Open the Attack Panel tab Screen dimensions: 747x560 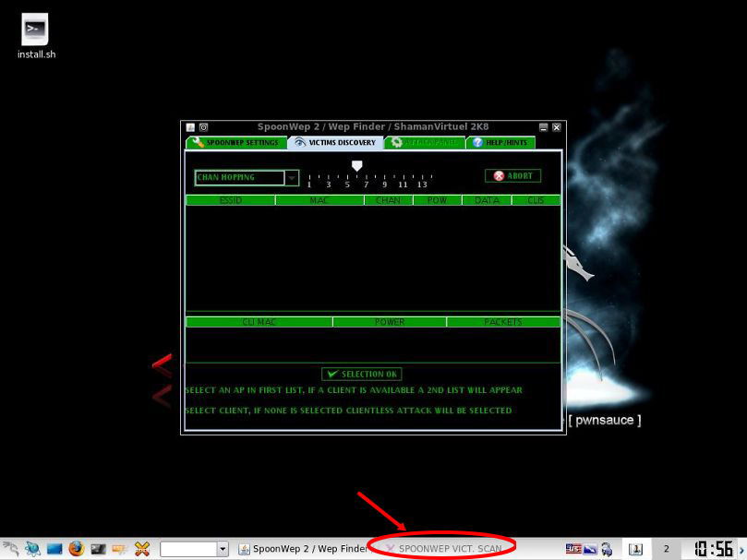(425, 142)
